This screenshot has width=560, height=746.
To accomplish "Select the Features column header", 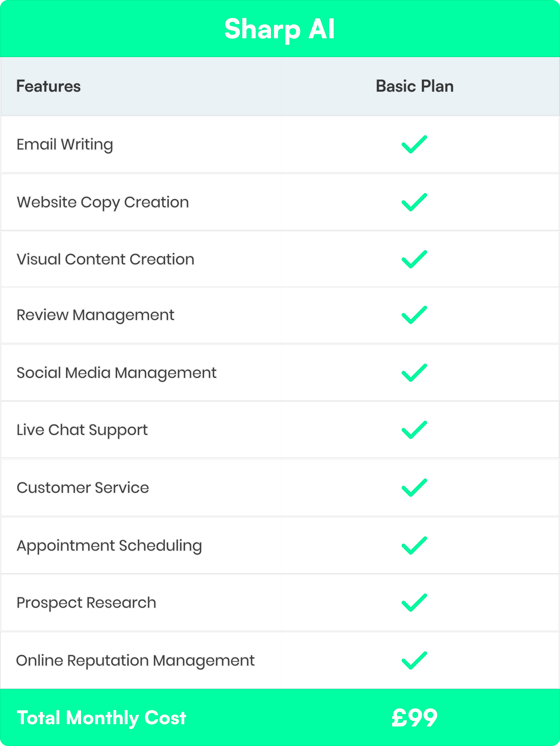I will click(x=48, y=86).
